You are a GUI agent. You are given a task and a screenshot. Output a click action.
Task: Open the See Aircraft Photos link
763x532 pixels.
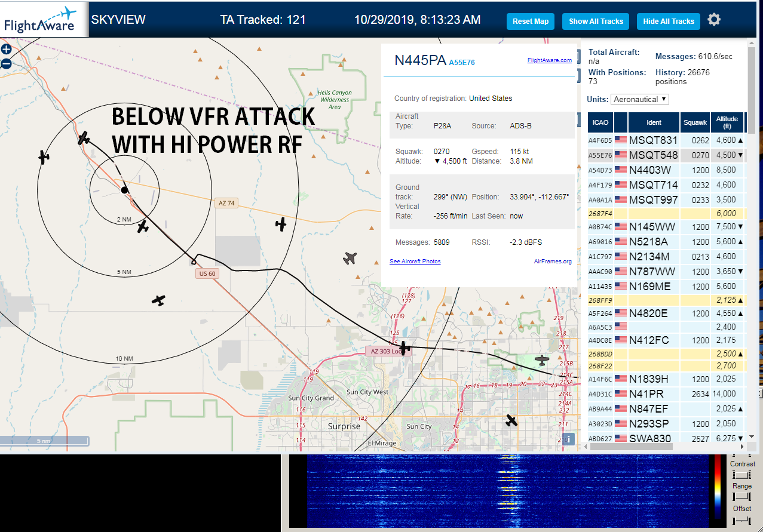415,262
